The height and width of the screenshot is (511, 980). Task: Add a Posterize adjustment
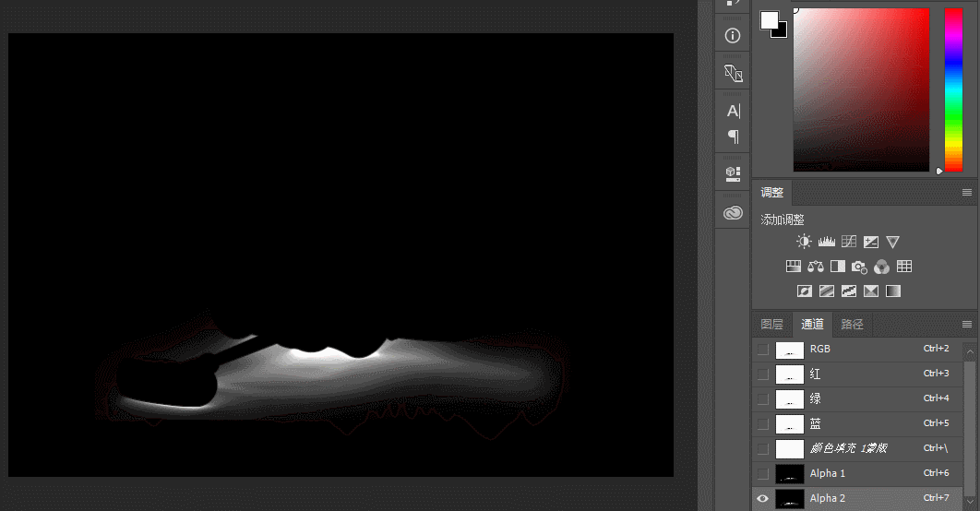827,291
